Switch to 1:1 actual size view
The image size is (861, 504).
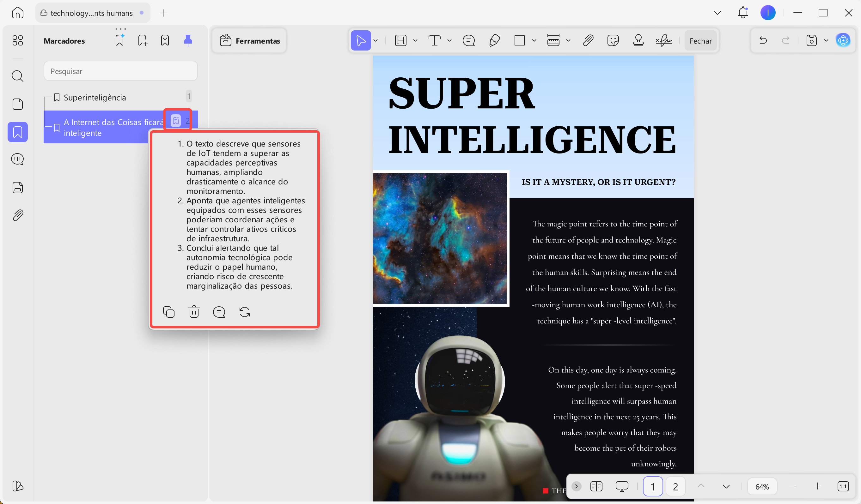coord(843,486)
